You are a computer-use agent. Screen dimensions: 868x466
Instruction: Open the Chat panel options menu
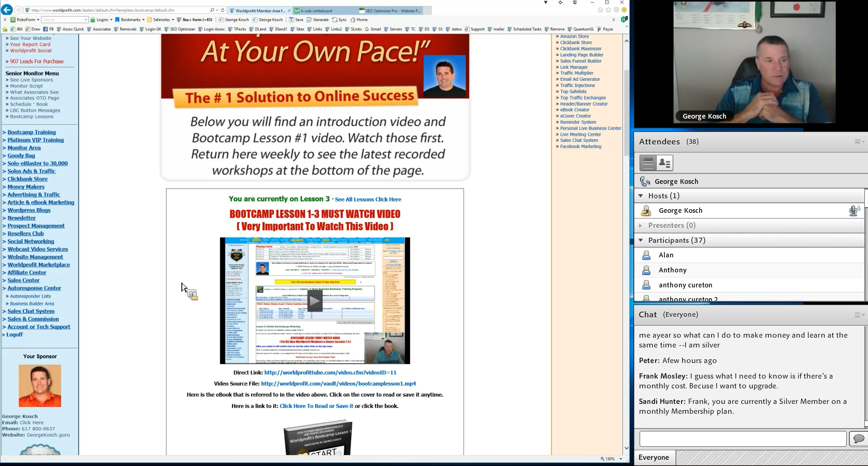pos(859,314)
